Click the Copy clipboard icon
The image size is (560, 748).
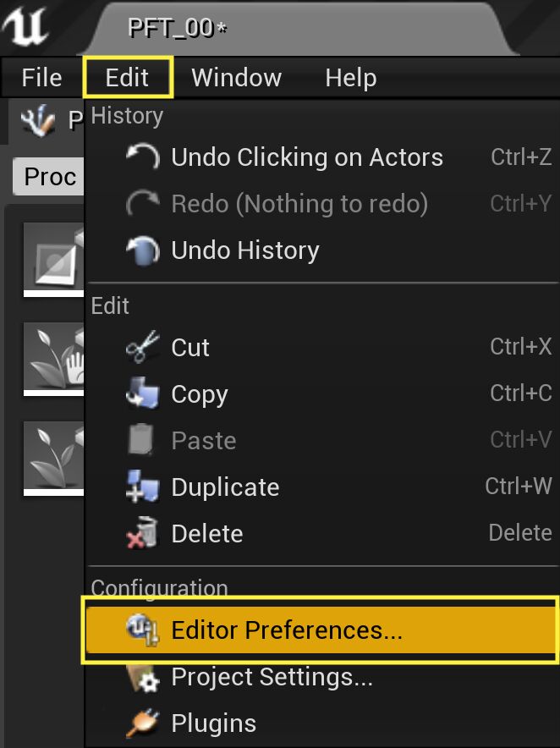tap(142, 393)
